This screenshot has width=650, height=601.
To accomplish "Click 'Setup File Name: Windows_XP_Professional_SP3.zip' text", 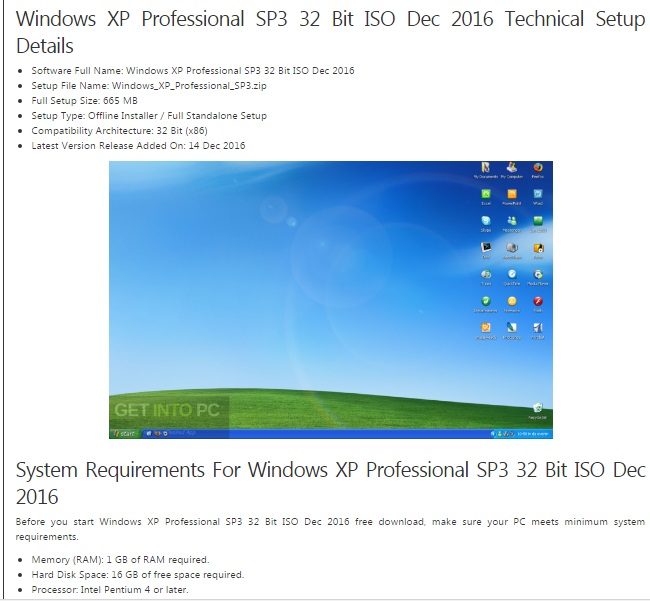I will pos(149,86).
